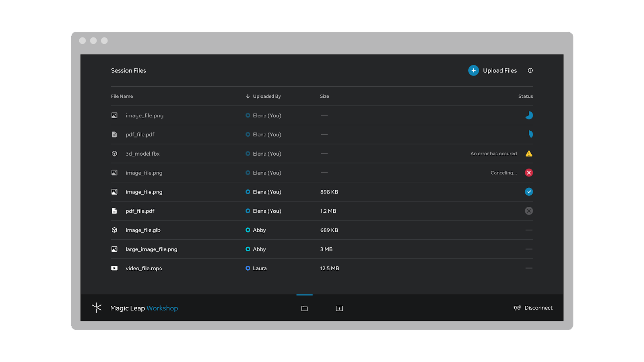Cancel the pdf_file.pdf upload with its X icon
This screenshot has width=644, height=362.
[x=529, y=211]
